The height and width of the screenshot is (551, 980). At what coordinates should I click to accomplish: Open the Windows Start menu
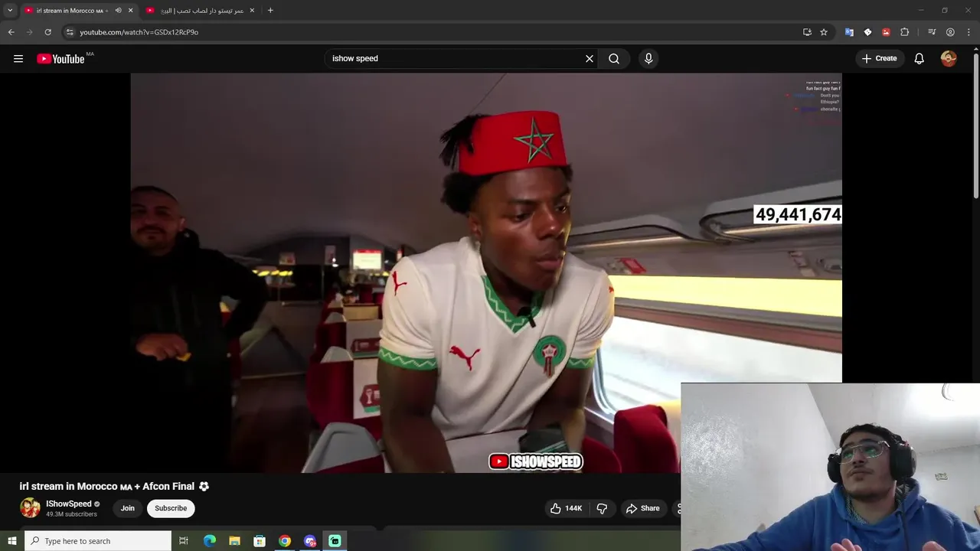coord(11,541)
